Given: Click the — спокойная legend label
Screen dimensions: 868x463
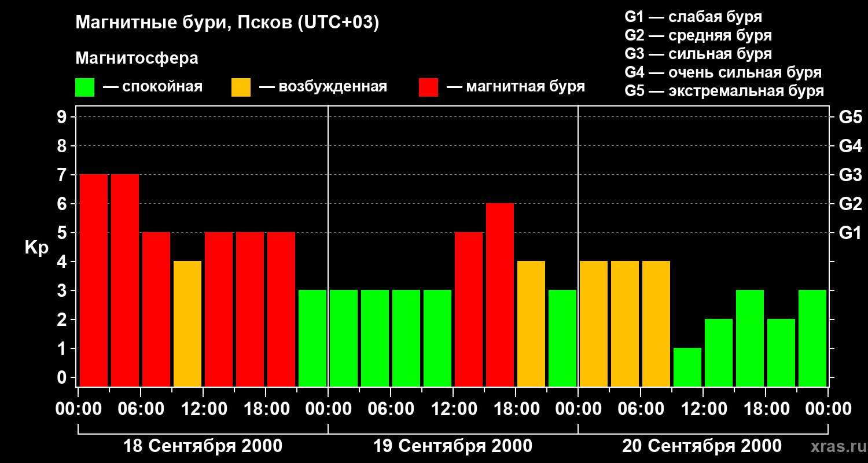Looking at the screenshot, I should [x=152, y=87].
